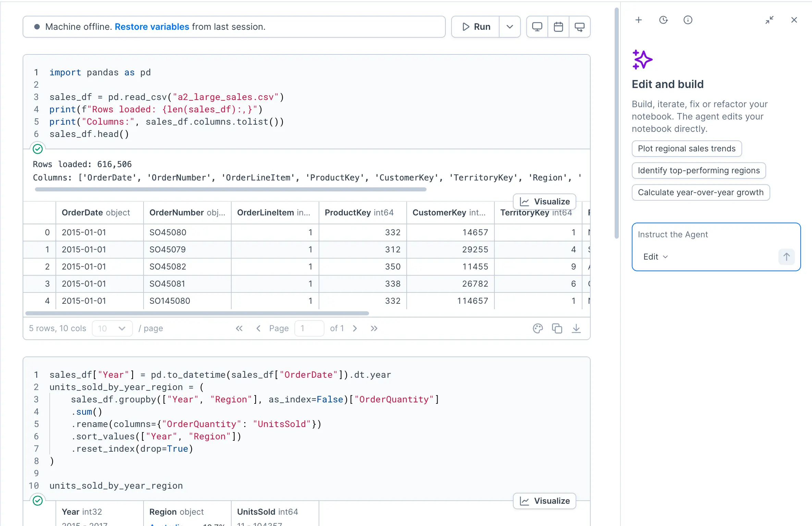Click the monitor icon beside Run dropdown
Viewport: 812px width, 526px height.
click(x=537, y=27)
